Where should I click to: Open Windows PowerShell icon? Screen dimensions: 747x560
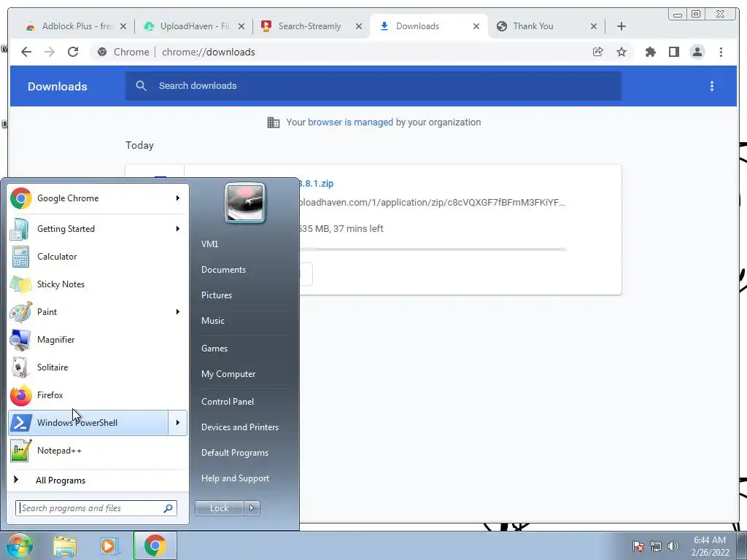coord(21,422)
